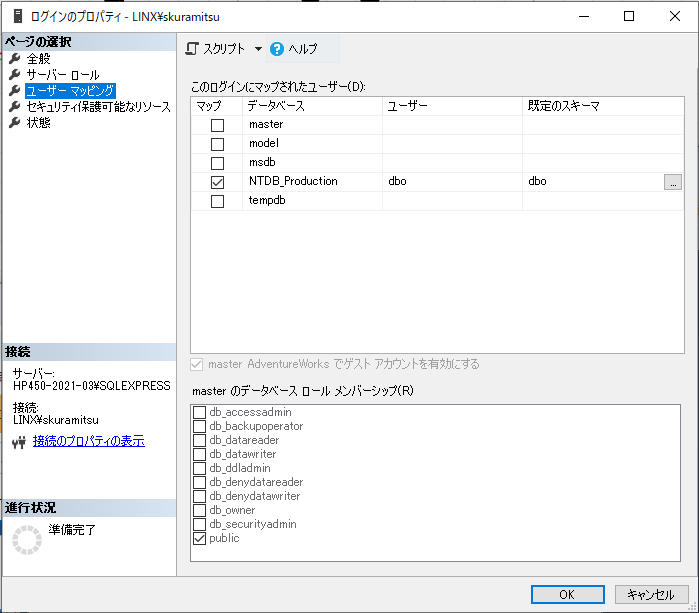The width and height of the screenshot is (699, 613).
Task: Select the 状態 page icon
Action: [x=15, y=123]
